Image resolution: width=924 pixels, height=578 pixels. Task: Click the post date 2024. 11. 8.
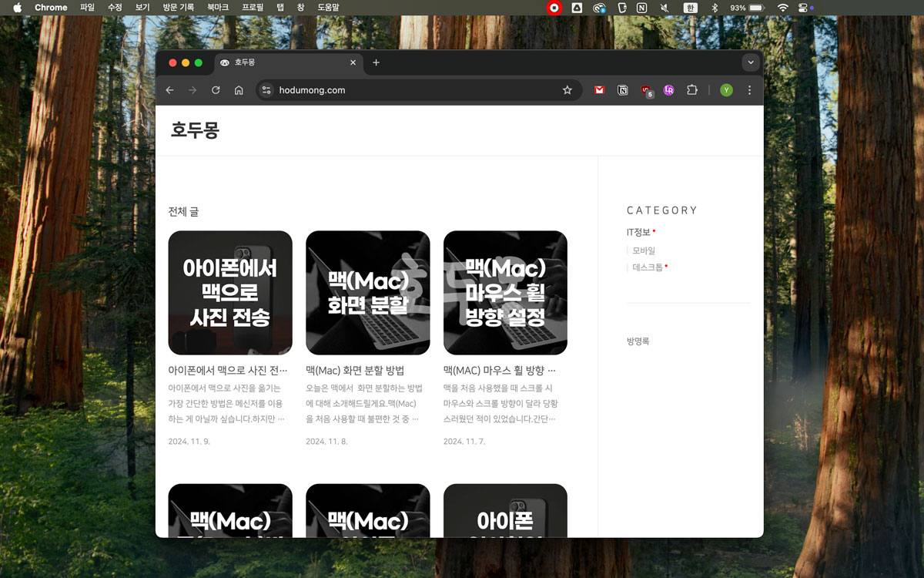coord(326,442)
